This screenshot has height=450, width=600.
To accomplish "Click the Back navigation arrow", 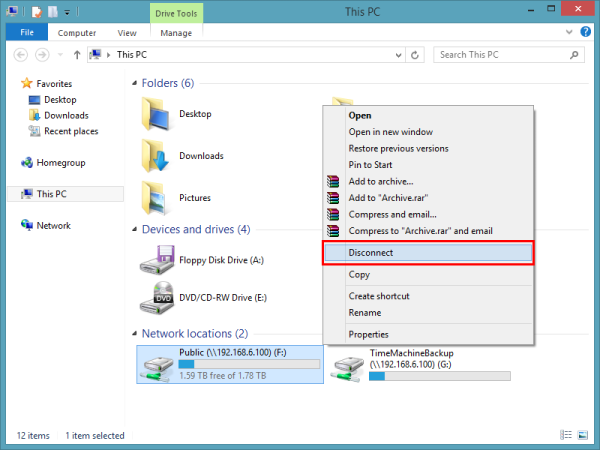I will 21,55.
